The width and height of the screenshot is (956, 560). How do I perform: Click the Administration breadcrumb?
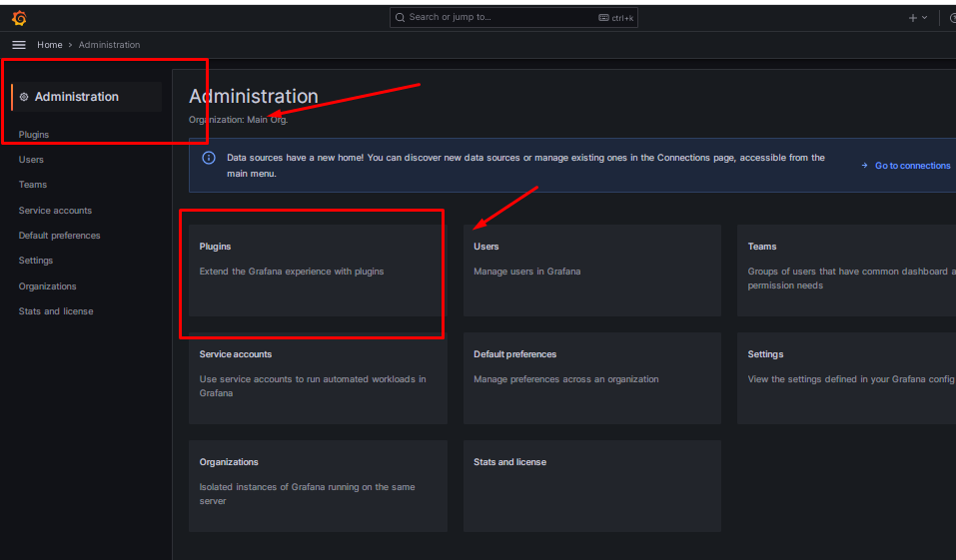click(x=109, y=45)
